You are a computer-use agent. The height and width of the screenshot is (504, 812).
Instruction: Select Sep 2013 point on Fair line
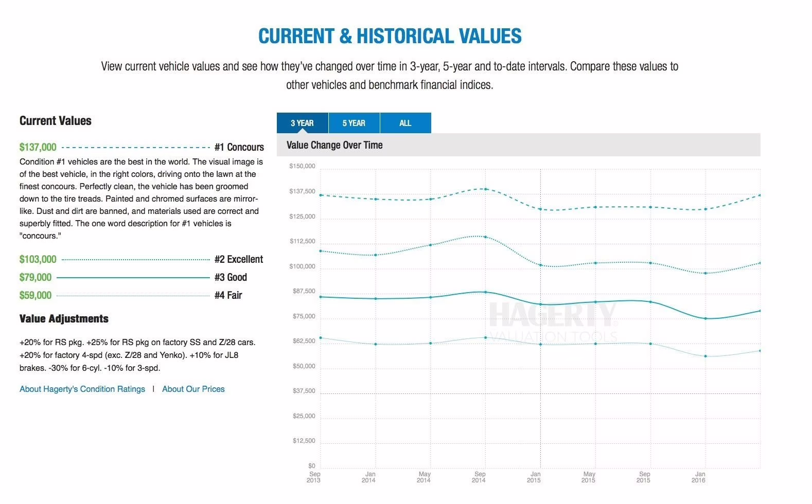coord(321,338)
